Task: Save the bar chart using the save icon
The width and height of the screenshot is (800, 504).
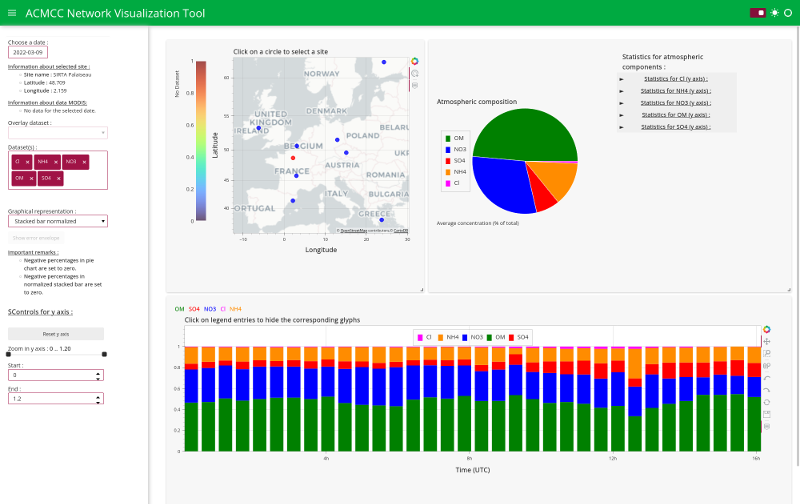Action: coord(766,414)
